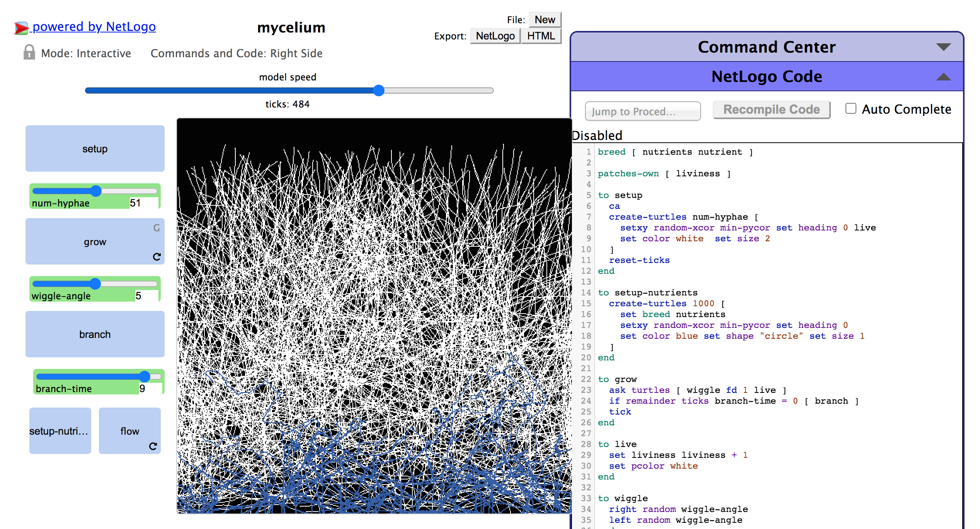Expand the Command Center arrow
The image size is (980, 529).
[x=943, y=47]
